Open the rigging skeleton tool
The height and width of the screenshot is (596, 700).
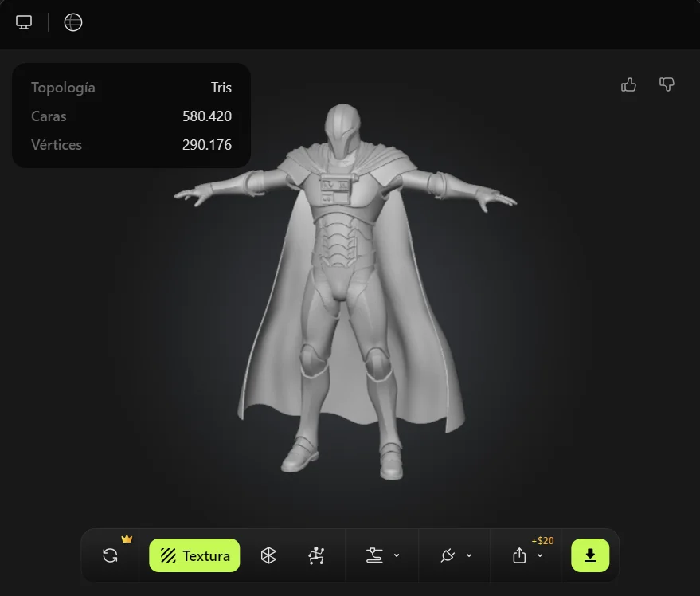click(x=316, y=555)
